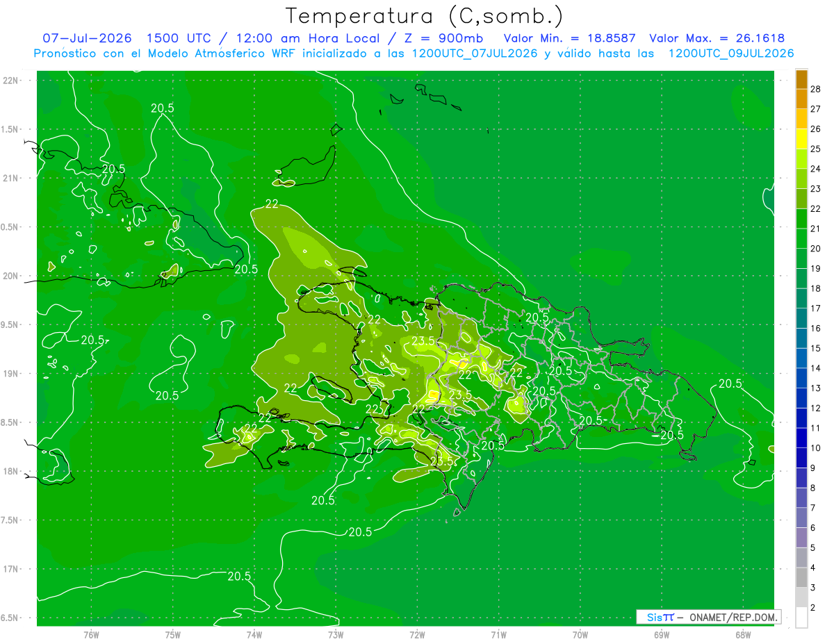This screenshot has height=644, width=834.
Task: Pick the dark orange swatch above 28
Action: click(801, 79)
